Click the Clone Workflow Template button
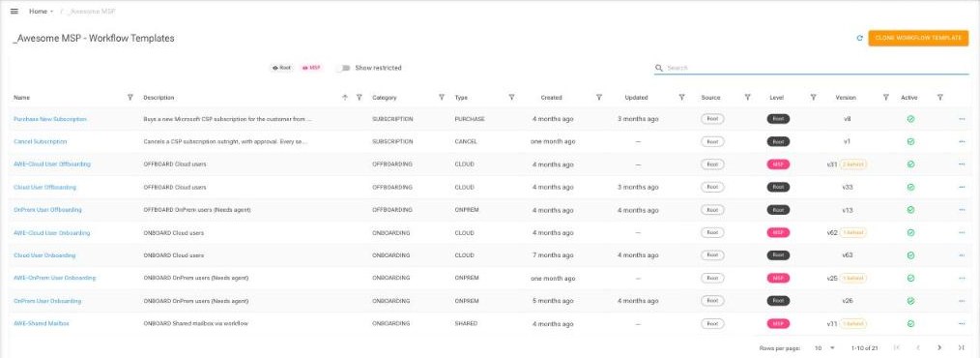This screenshot has height=358, width=980. 918,38
